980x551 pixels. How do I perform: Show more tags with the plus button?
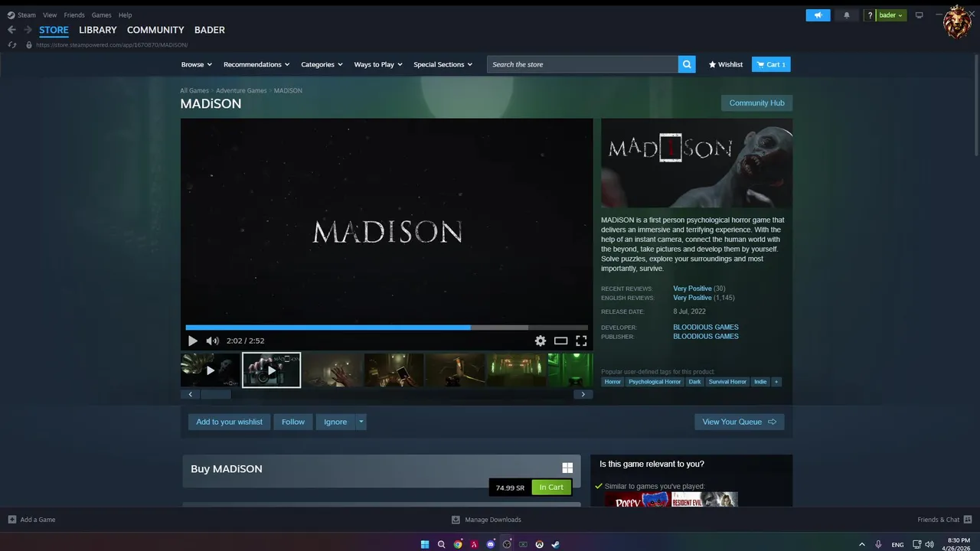coord(776,381)
